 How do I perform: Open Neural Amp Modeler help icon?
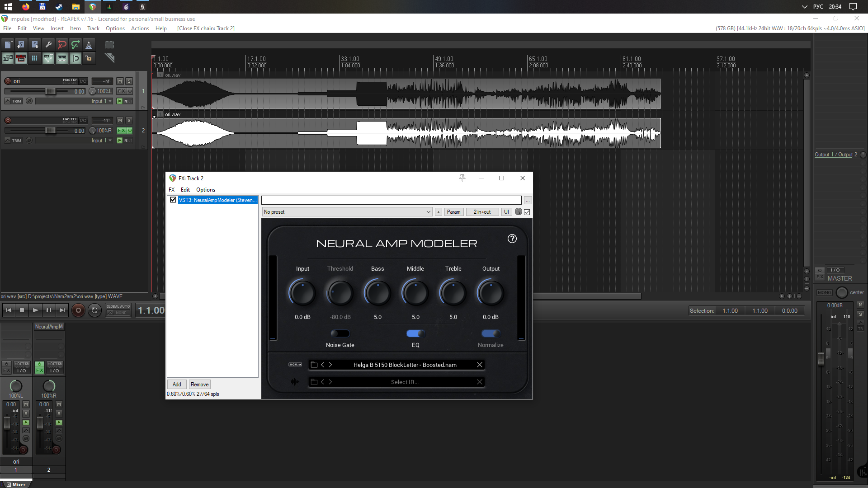pos(512,239)
